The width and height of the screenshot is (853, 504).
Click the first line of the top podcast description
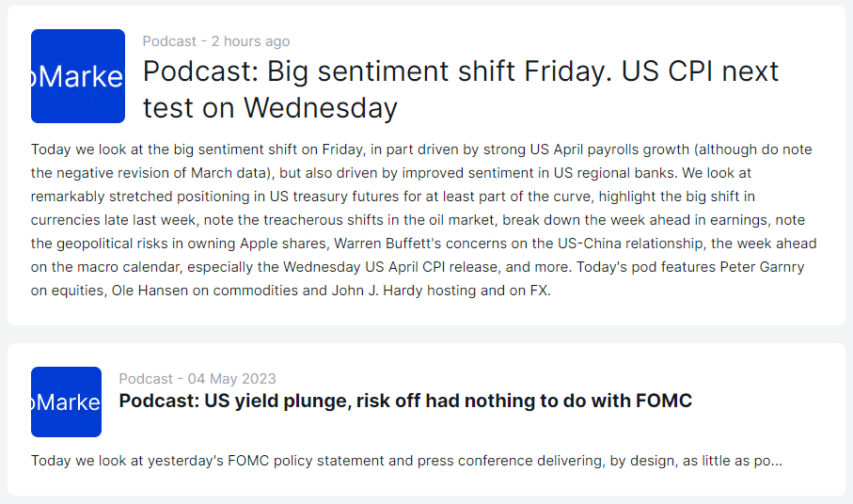pyautogui.click(x=421, y=150)
